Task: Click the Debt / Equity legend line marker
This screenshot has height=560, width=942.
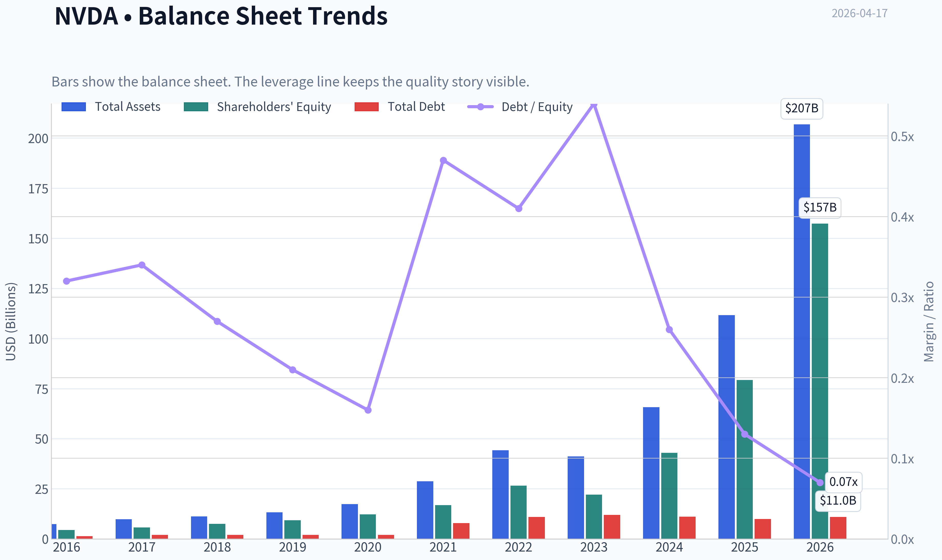Action: tap(480, 107)
